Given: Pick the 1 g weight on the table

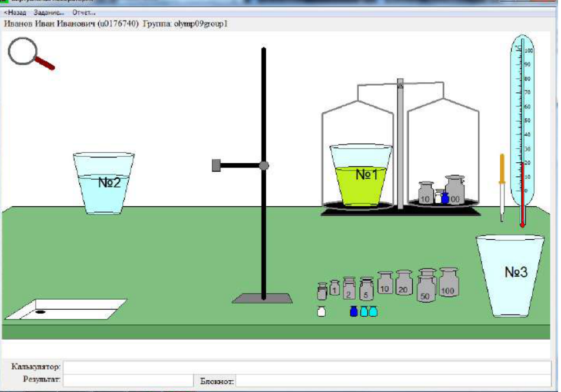Looking at the screenshot, I should [335, 287].
